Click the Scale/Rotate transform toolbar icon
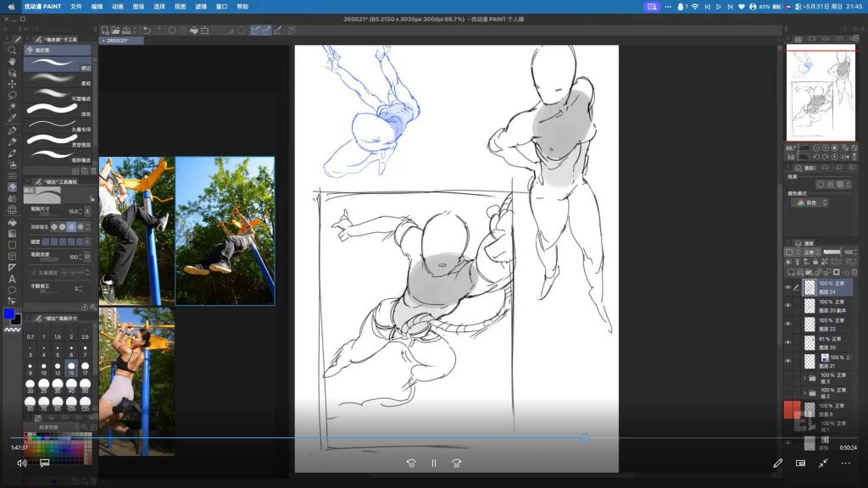The image size is (868, 488). click(205, 30)
